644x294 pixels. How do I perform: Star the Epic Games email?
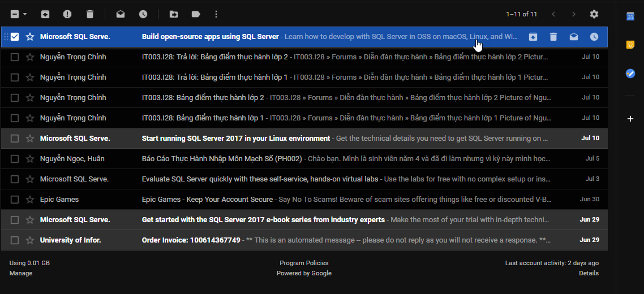[29, 200]
